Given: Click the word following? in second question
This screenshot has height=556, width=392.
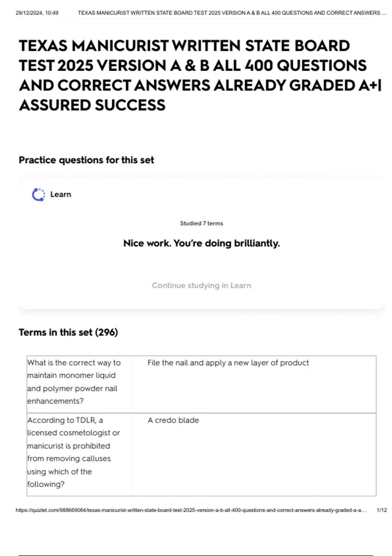Looking at the screenshot, I should click(46, 484).
